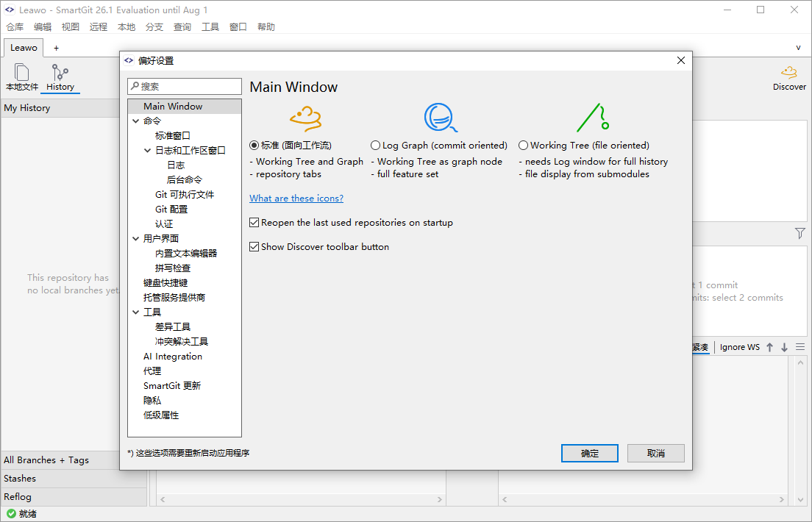
Task: Select 后台命令 in preferences tree
Action: pos(185,179)
